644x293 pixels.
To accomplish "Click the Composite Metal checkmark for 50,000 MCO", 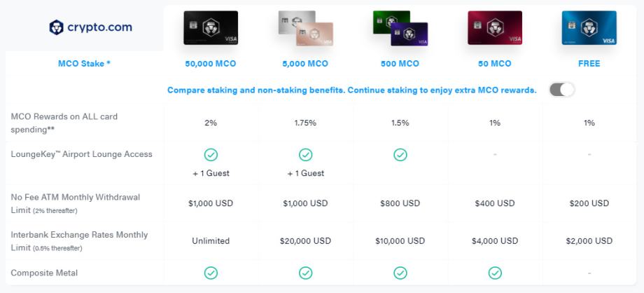I will [211, 273].
